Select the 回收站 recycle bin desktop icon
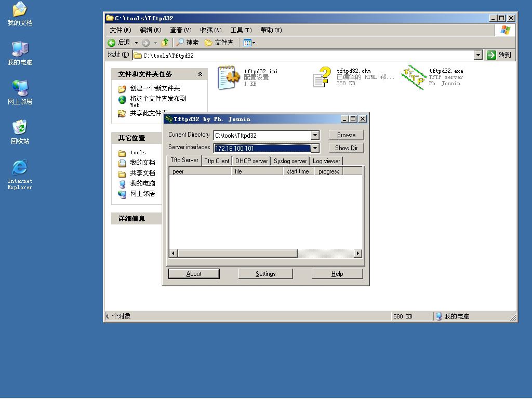Image resolution: width=532 pixels, height=399 pixels. [20, 132]
